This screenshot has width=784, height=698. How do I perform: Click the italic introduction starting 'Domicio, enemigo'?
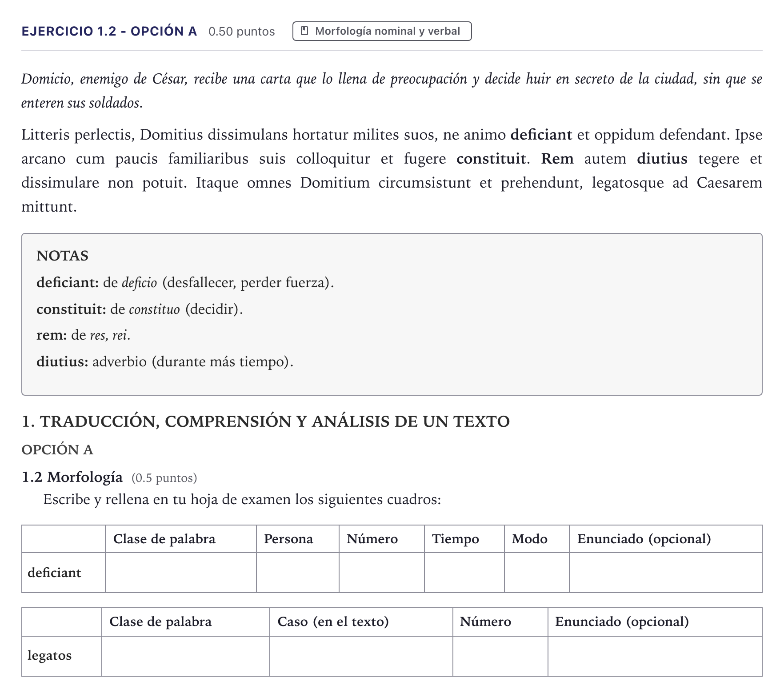click(x=392, y=91)
